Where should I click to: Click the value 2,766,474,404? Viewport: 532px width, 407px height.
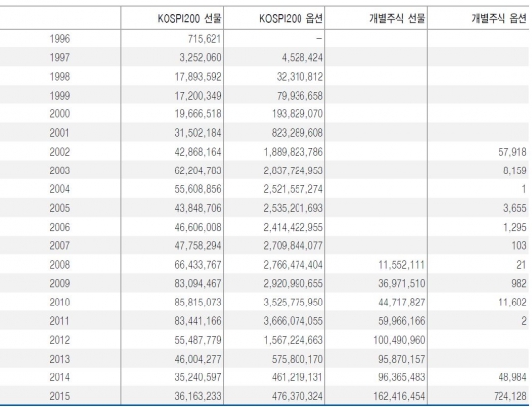294,265
